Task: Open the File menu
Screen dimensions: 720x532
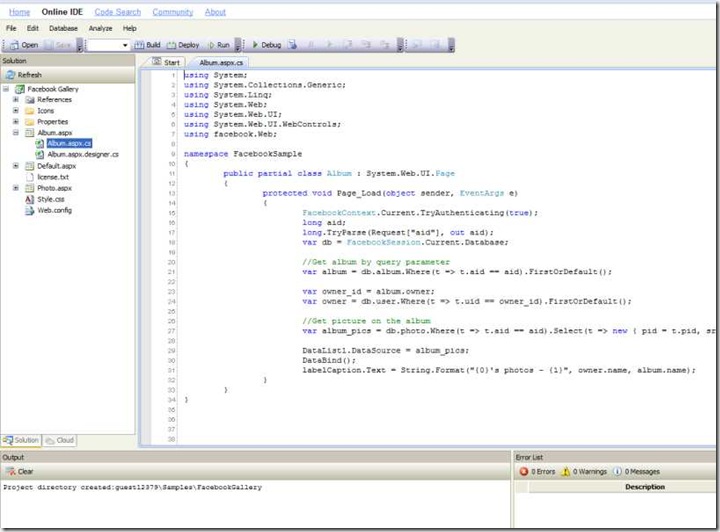Action: pos(11,28)
